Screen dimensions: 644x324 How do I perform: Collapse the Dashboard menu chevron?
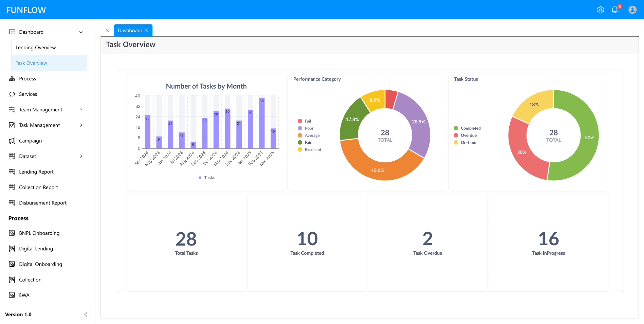pyautogui.click(x=81, y=32)
